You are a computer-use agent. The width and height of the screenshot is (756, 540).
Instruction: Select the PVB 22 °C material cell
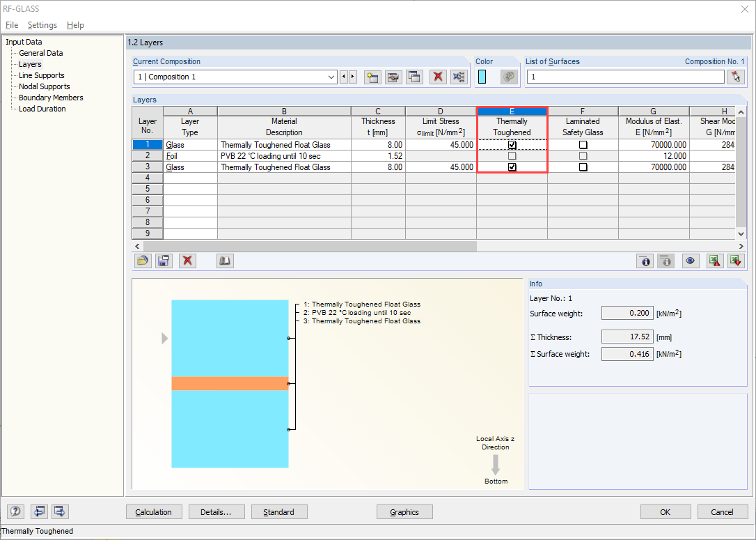click(285, 156)
